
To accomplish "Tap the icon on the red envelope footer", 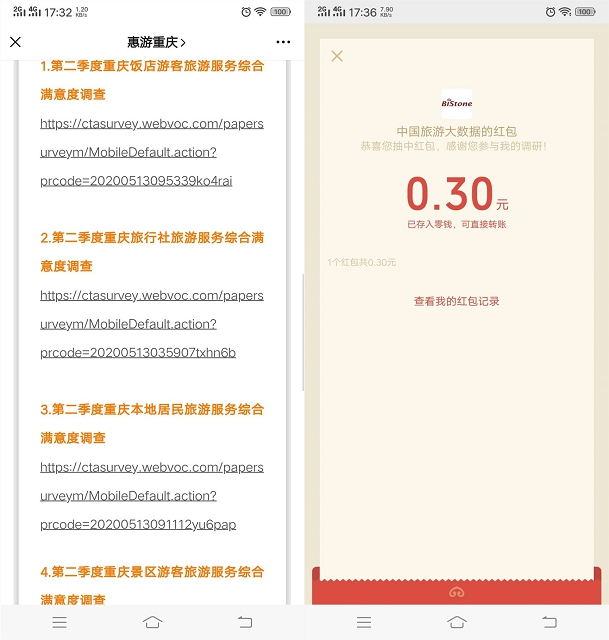I will tap(456, 592).
